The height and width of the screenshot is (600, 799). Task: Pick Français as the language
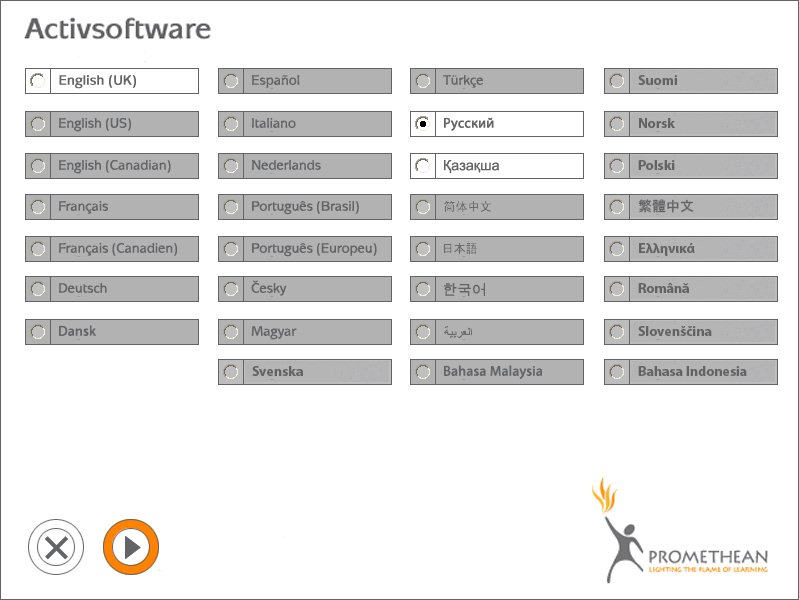[111, 207]
